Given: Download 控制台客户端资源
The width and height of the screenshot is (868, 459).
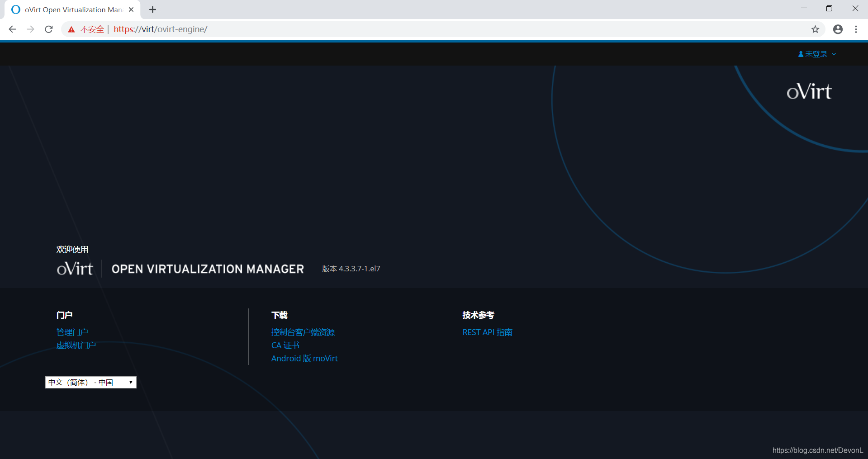Looking at the screenshot, I should [x=303, y=332].
